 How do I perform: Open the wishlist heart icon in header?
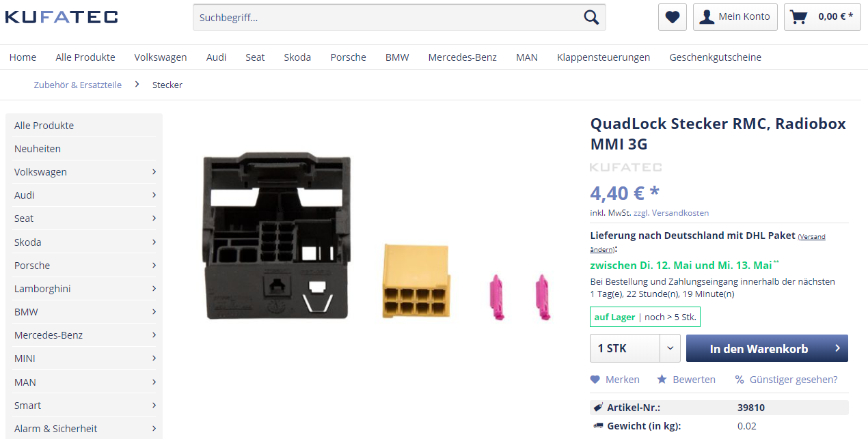click(673, 17)
